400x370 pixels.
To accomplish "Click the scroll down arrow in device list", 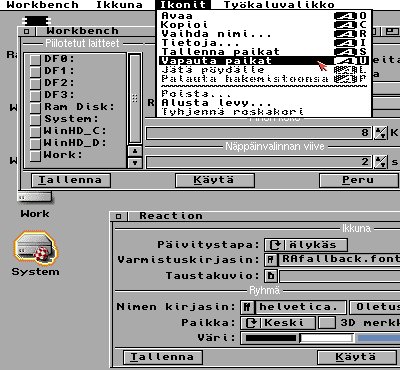I will pos(135,163).
